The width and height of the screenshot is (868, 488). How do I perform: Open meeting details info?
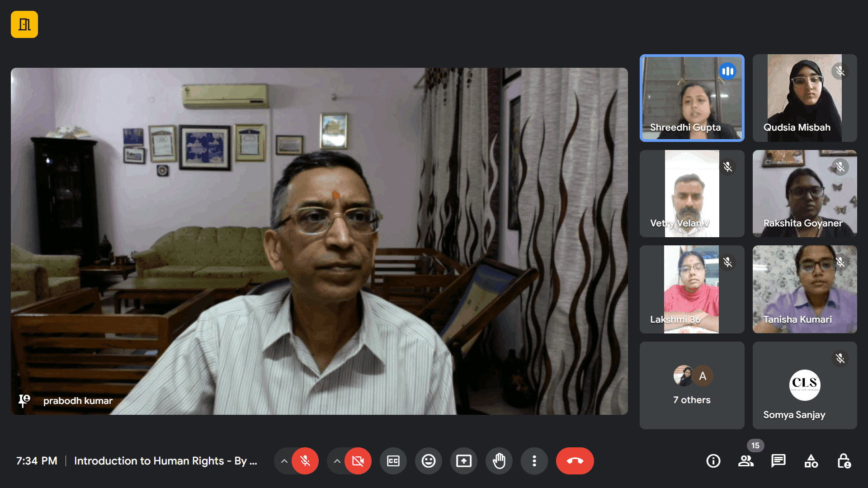point(713,461)
